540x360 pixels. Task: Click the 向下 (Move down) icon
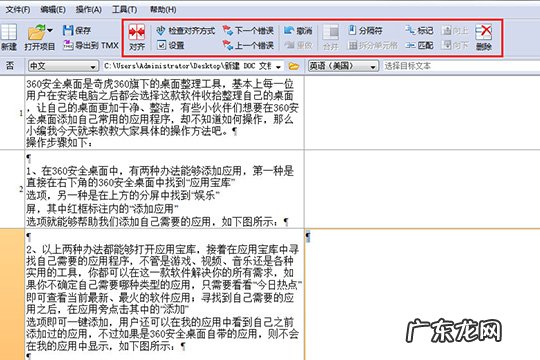coord(447,45)
